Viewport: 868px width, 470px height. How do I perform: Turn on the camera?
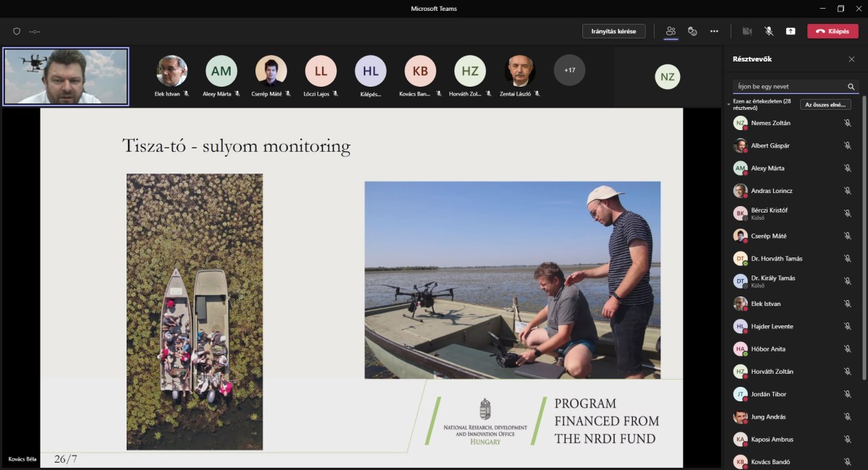pyautogui.click(x=747, y=31)
